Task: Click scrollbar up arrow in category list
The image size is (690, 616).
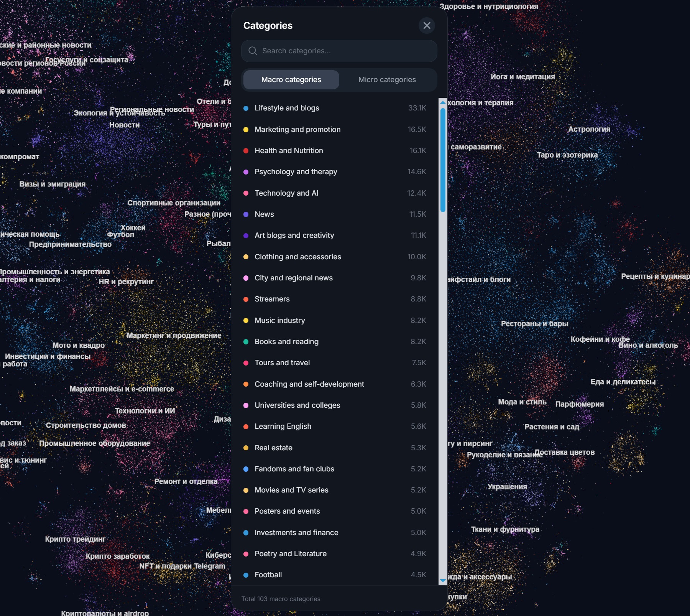Action: point(443,102)
